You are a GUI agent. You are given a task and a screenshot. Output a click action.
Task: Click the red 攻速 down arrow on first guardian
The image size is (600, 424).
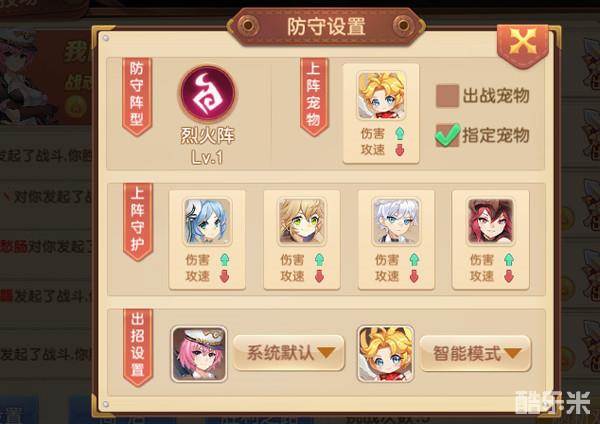click(225, 276)
